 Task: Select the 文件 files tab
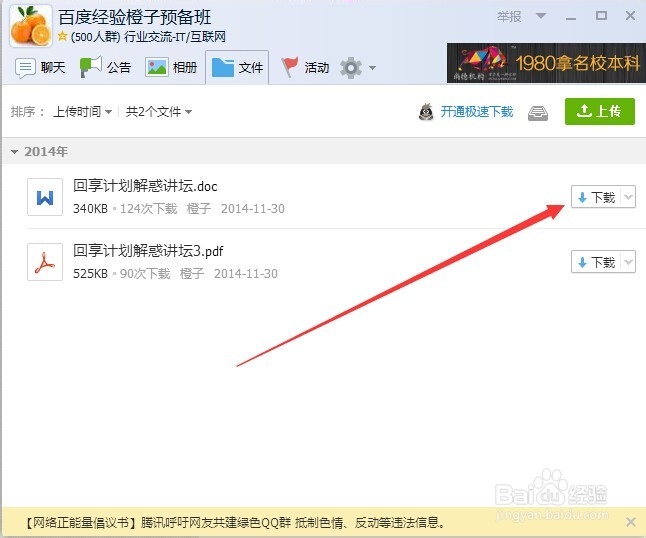point(237,67)
